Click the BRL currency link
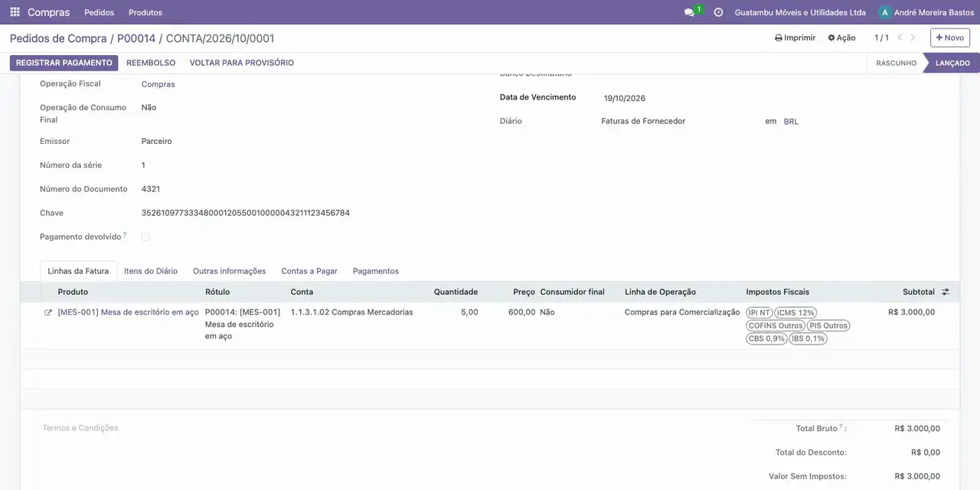980x490 pixels. coord(791,122)
